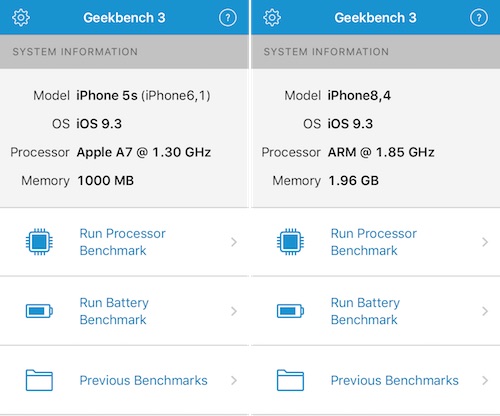
Task: Open settings gear on iPhone8,4 screen
Action: tap(272, 18)
